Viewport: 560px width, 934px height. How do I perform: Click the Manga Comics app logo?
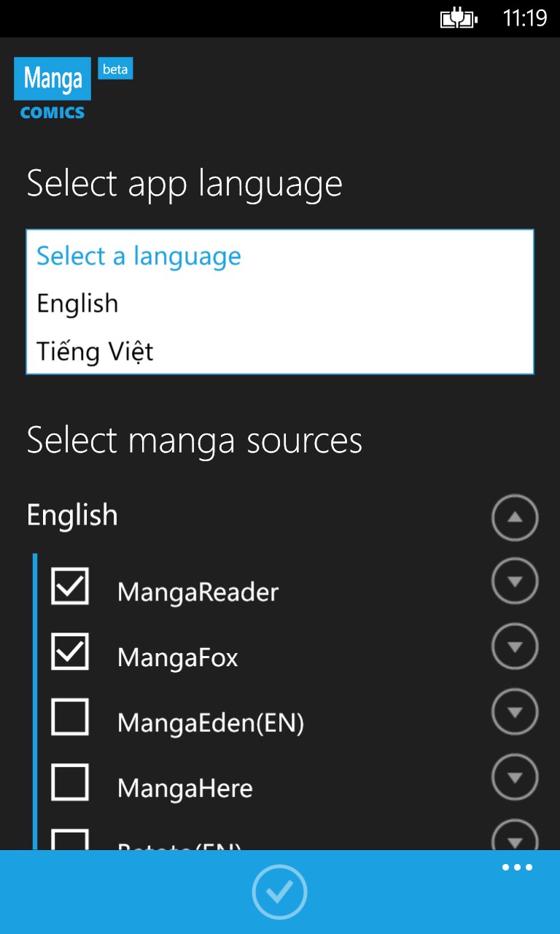pyautogui.click(x=52, y=88)
